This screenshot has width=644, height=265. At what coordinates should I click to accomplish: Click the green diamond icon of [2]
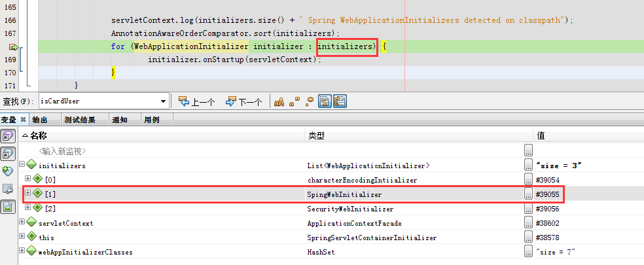37,208
